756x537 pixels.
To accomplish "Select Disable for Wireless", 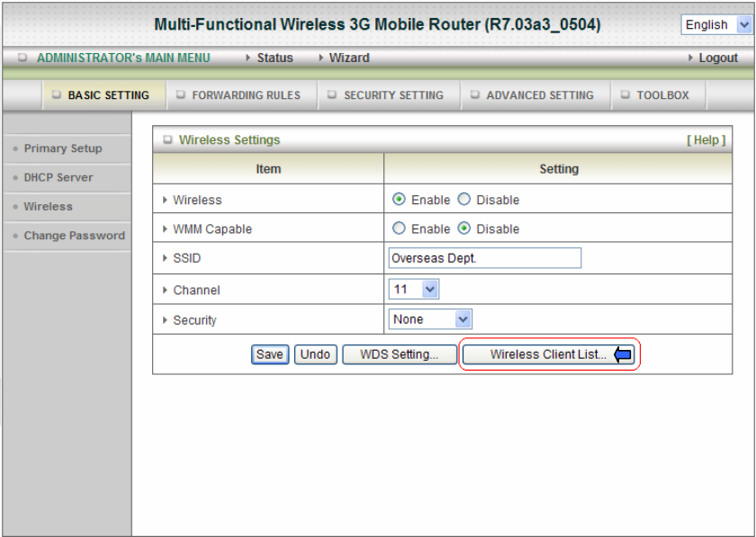I will [x=463, y=199].
